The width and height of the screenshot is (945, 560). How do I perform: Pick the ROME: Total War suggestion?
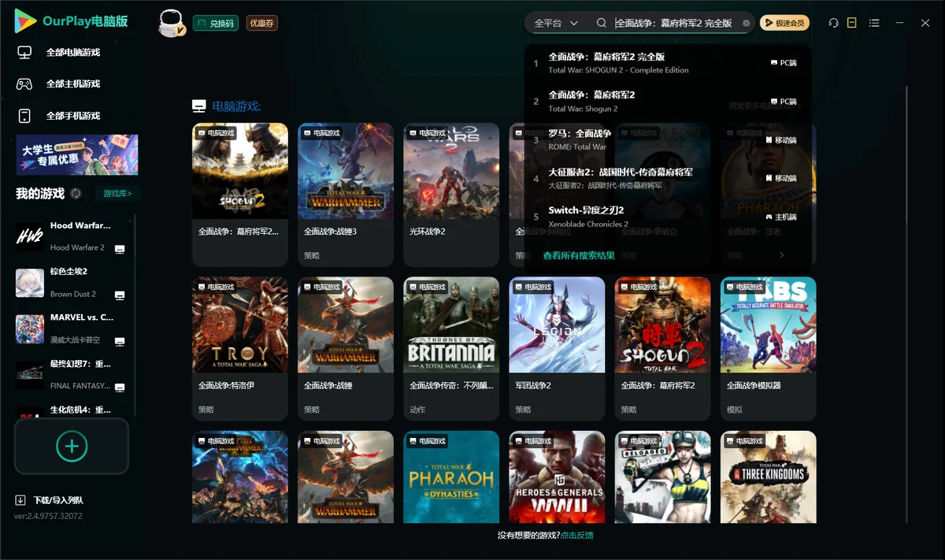point(668,139)
